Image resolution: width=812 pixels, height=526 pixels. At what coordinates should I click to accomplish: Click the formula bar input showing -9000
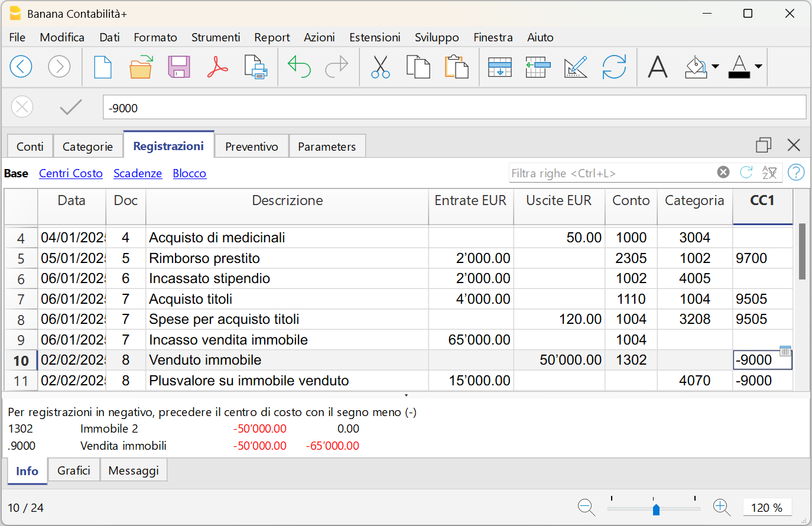coord(454,108)
